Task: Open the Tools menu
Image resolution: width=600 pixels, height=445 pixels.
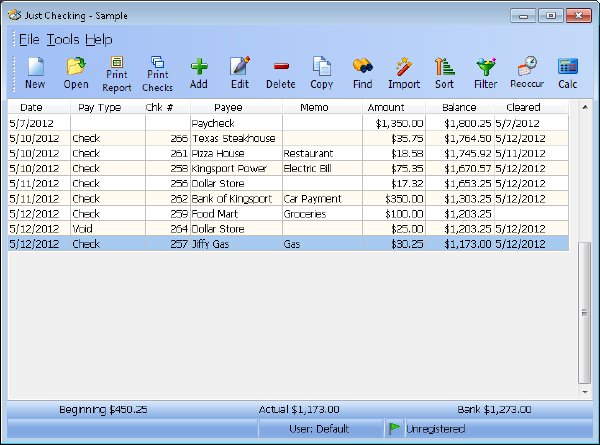Action: pos(63,39)
